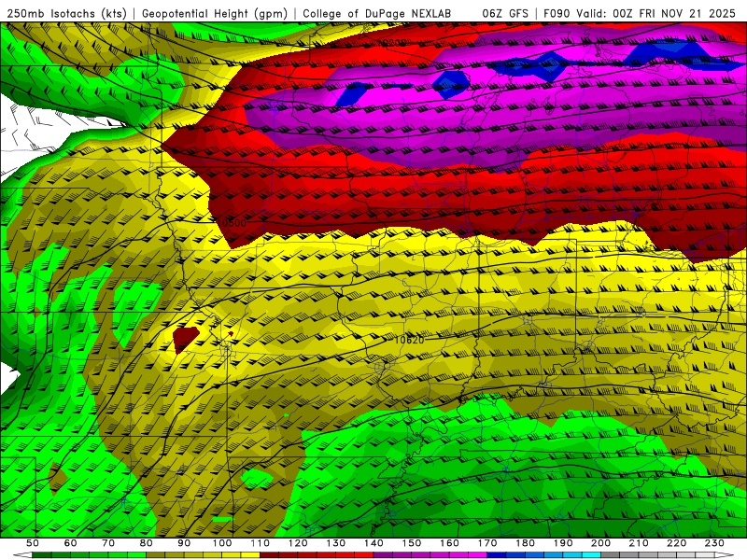Select the dark blue swatch beginning at 170

(497, 555)
